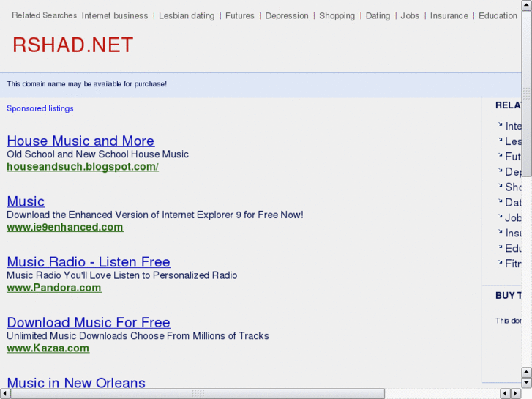Click the inner frame scroll left arrow

505,393
